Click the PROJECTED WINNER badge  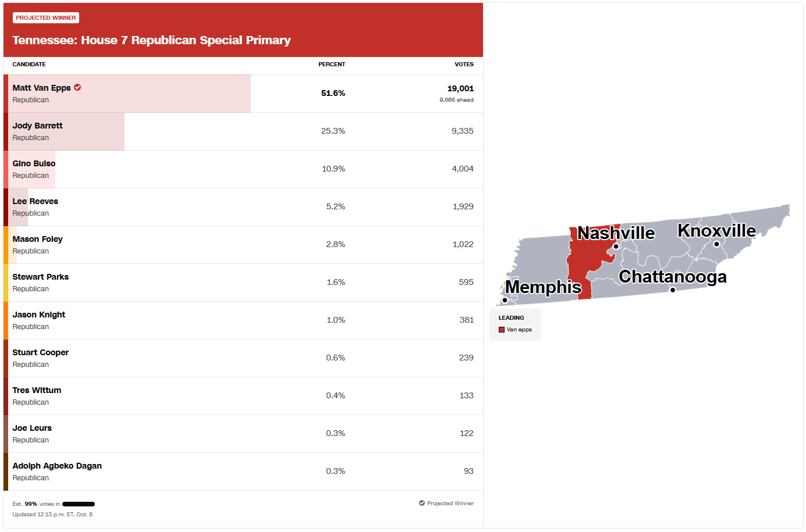(x=46, y=18)
